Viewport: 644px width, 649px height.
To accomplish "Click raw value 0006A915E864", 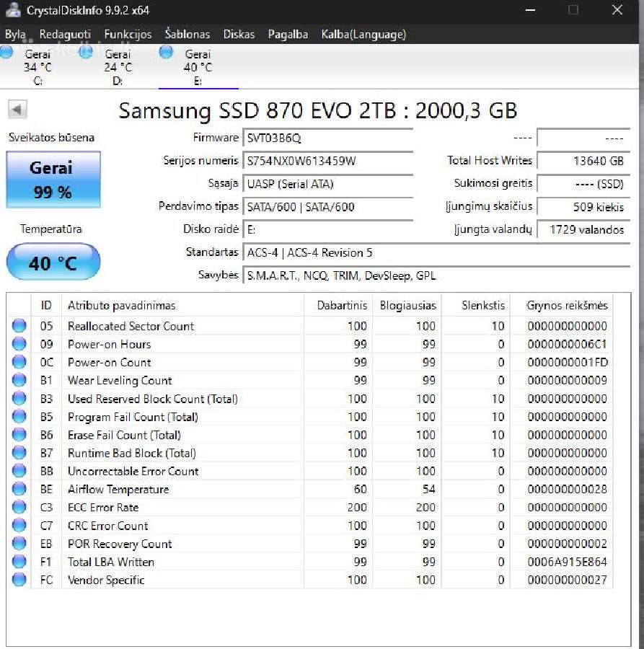I will click(x=567, y=562).
